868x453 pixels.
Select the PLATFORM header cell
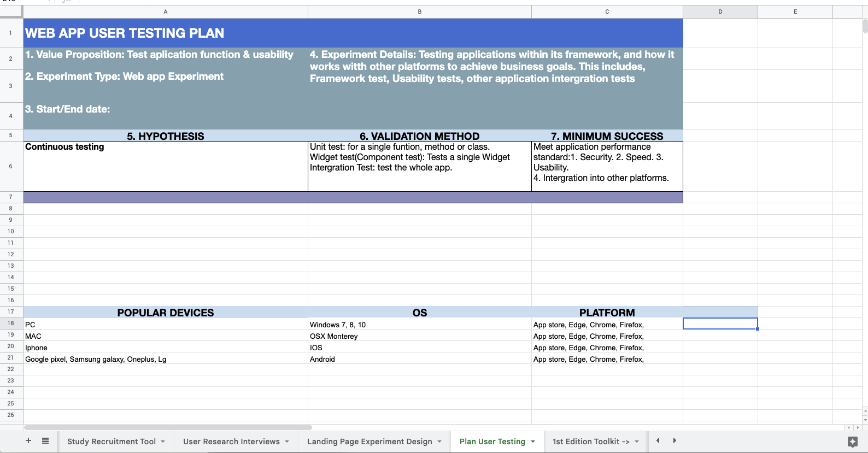tap(607, 312)
